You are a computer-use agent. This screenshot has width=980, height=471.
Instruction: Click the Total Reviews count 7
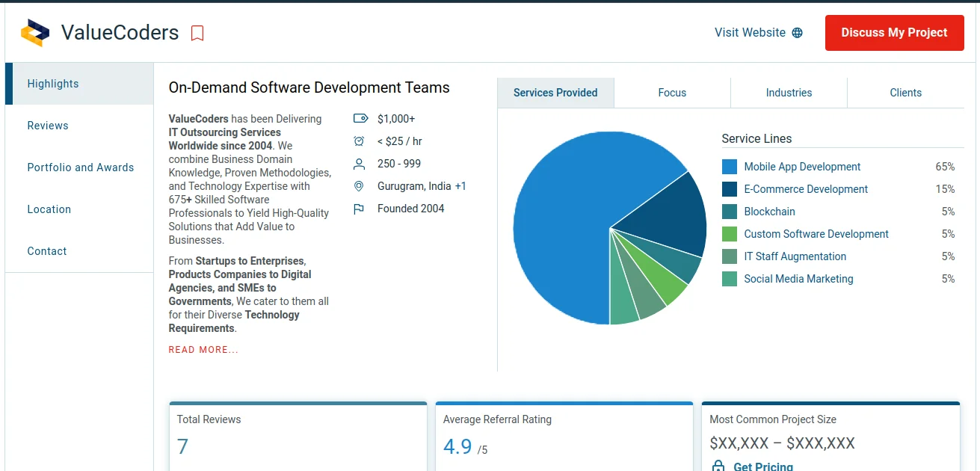coord(182,447)
